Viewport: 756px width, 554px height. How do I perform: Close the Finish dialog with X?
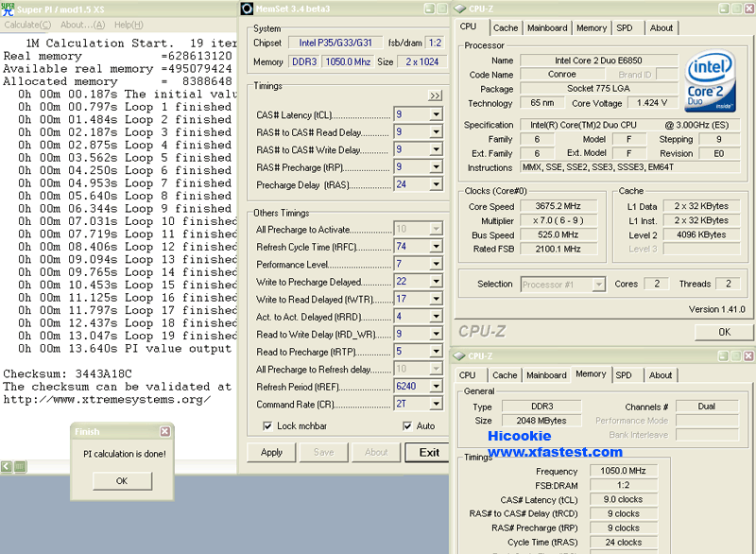pyautogui.click(x=164, y=431)
